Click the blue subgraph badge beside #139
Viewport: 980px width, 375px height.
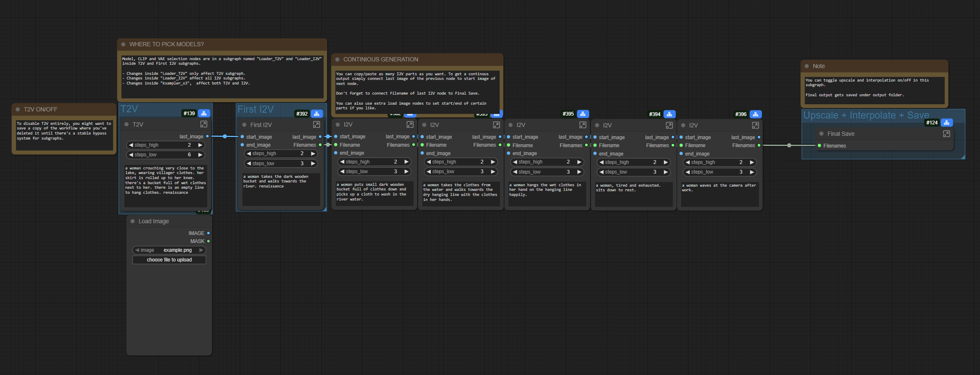(204, 114)
